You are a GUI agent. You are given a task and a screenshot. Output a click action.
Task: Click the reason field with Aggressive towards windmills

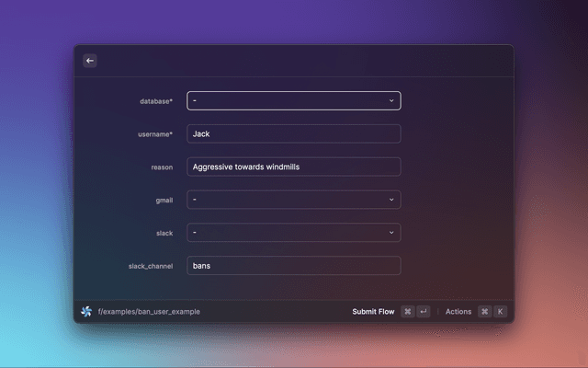click(x=293, y=167)
